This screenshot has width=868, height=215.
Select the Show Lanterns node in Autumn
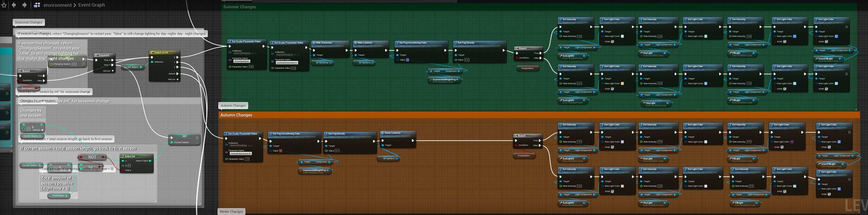tap(398, 139)
